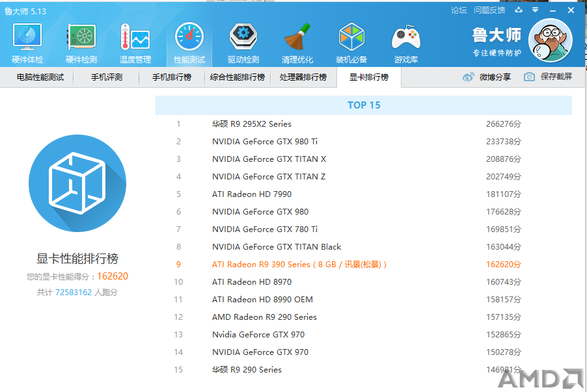Select ATI Radeon HD 8990 OEM row
This screenshot has height=392, width=587.
(364, 300)
